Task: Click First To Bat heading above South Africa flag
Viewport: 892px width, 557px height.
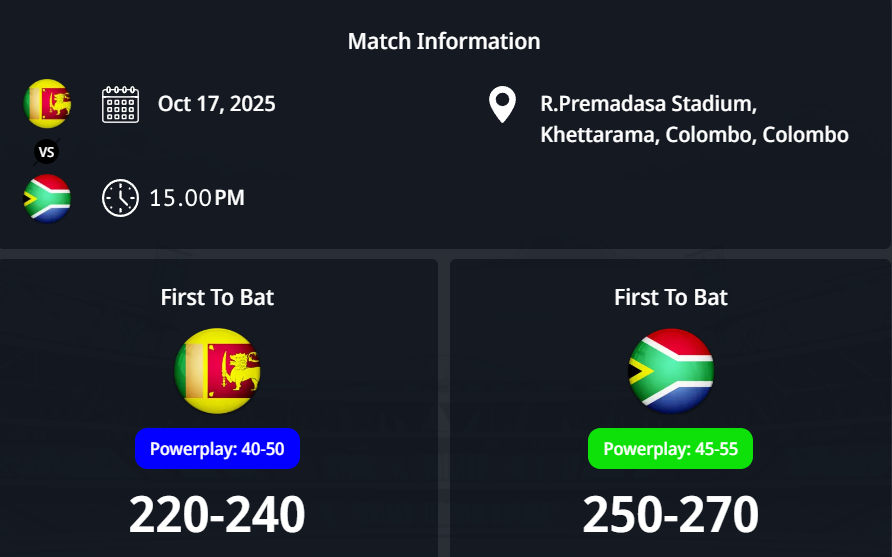Action: tap(670, 297)
